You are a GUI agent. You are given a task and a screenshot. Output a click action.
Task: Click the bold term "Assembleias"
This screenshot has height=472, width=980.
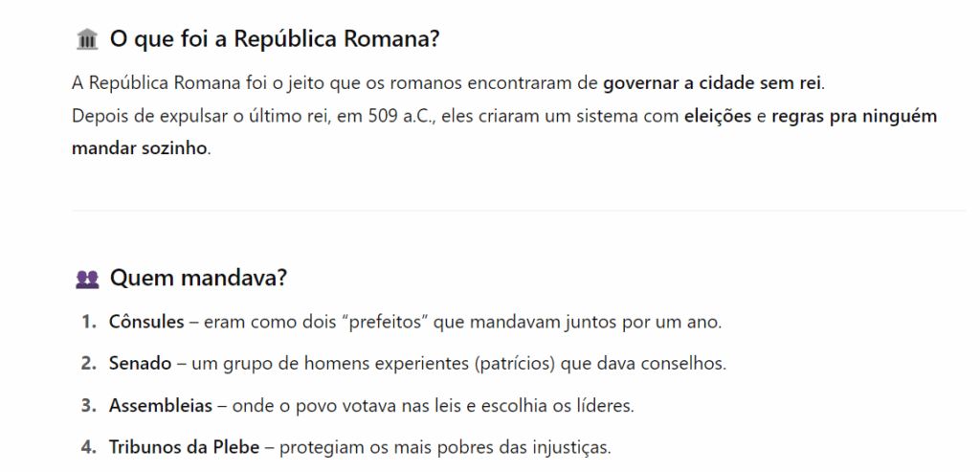[x=161, y=406]
